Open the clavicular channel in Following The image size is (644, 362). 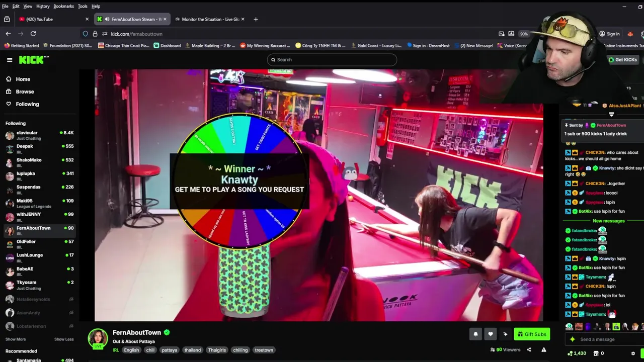39,135
